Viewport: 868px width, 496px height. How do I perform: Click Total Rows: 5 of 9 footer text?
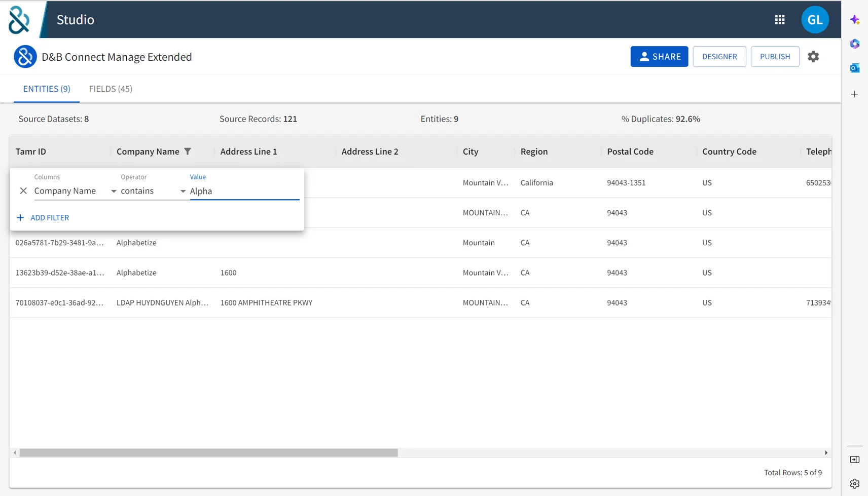coord(793,473)
